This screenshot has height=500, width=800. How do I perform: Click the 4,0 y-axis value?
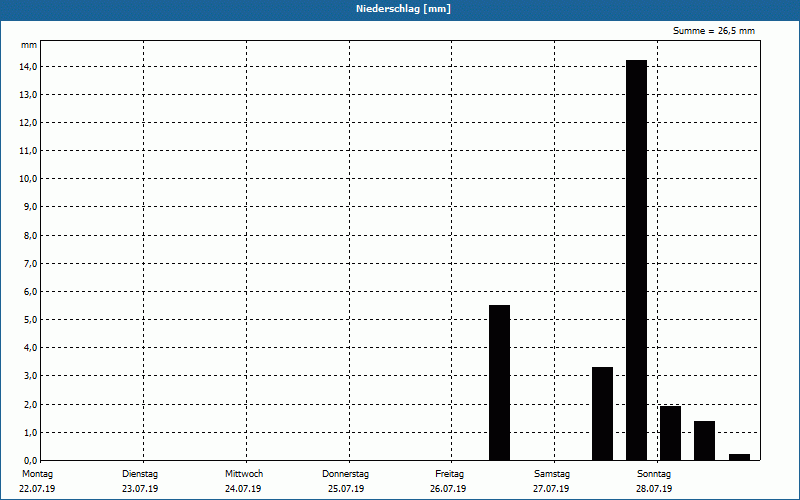pos(30,348)
